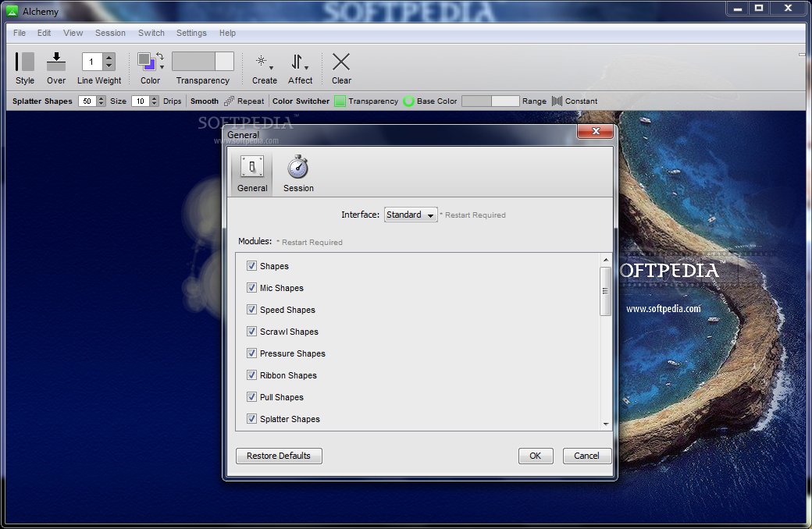
Task: Open the Help menu
Action: tap(227, 33)
